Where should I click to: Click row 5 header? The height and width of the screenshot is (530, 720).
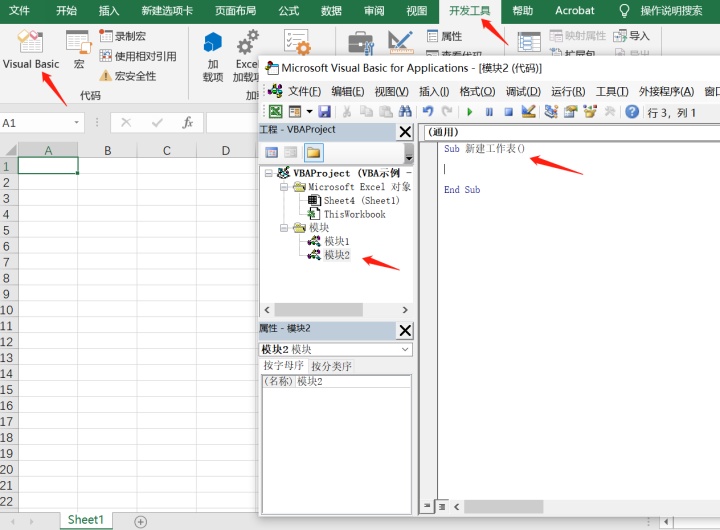8,230
